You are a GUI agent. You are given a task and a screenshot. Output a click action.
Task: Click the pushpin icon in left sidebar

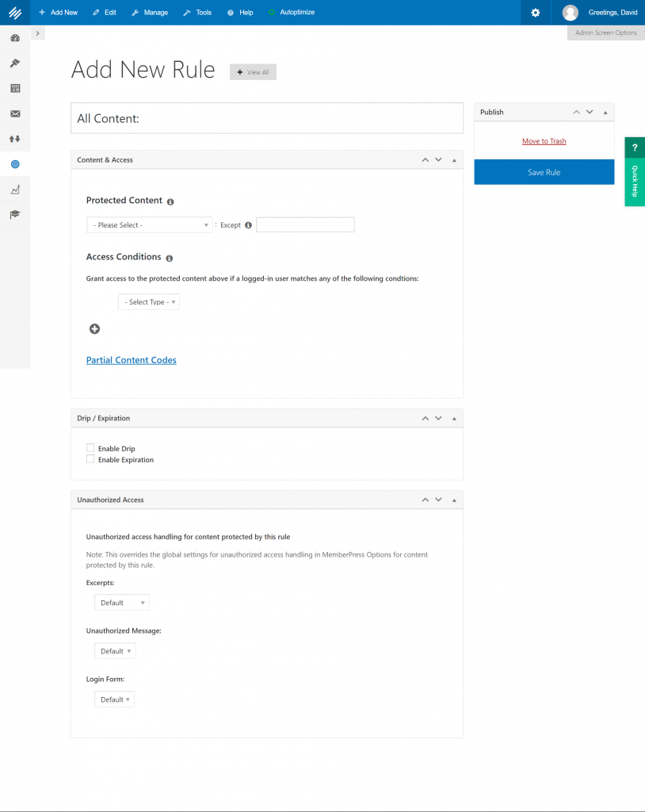pyautogui.click(x=15, y=63)
